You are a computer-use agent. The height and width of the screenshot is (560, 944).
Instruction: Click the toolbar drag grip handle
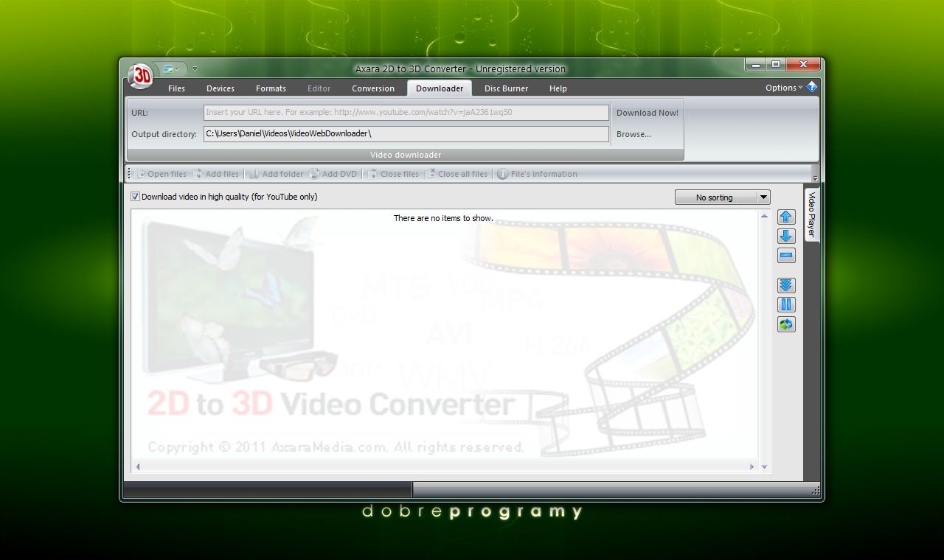[x=130, y=174]
